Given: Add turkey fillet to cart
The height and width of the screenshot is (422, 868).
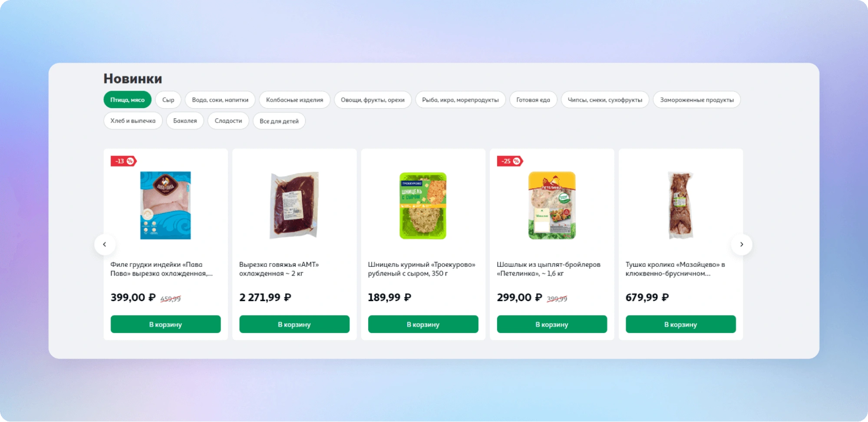Looking at the screenshot, I should pos(165,324).
